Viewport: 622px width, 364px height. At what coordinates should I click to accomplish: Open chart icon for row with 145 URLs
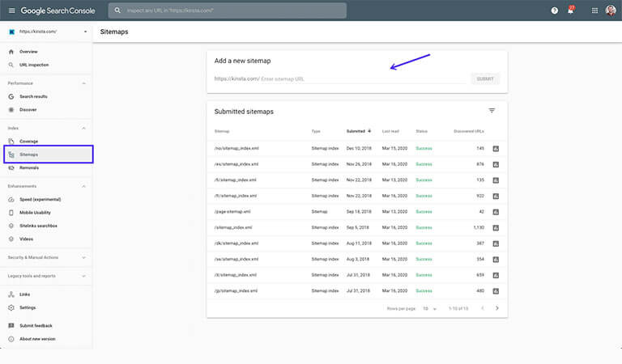[496, 149]
